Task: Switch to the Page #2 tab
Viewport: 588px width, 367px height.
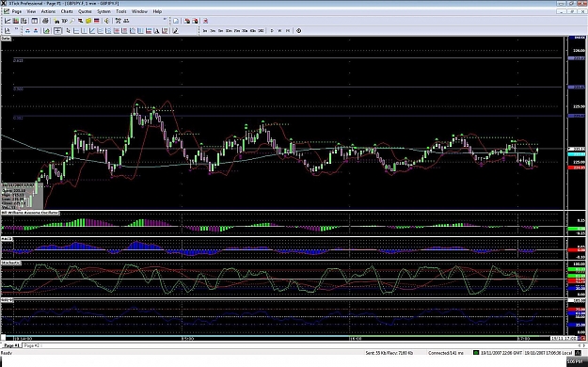Action: click(x=32, y=345)
